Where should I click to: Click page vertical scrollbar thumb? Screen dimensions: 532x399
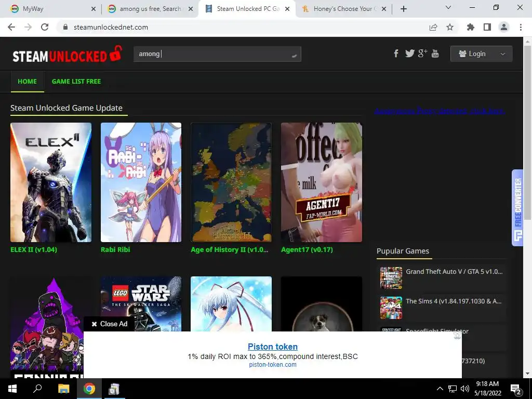pos(528,132)
